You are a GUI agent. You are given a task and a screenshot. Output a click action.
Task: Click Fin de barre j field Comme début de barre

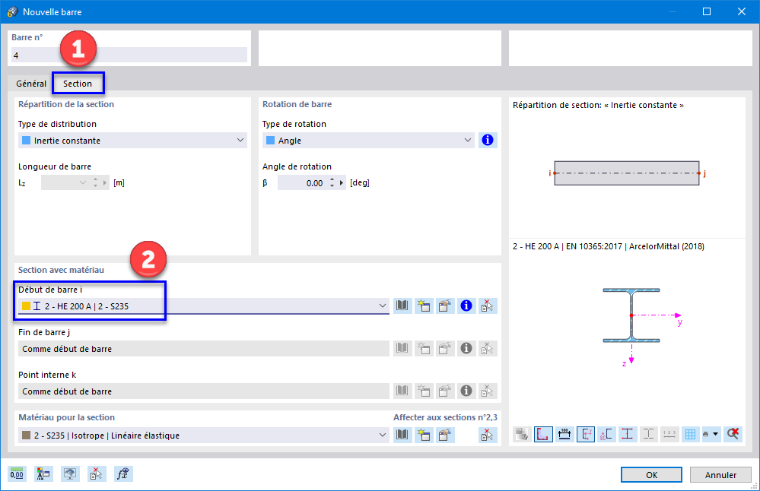click(x=204, y=348)
